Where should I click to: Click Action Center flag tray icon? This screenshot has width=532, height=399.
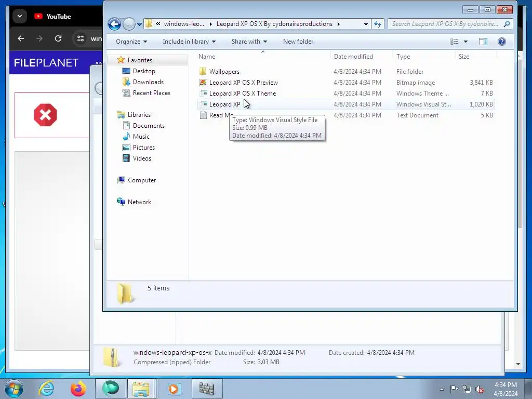(x=454, y=389)
